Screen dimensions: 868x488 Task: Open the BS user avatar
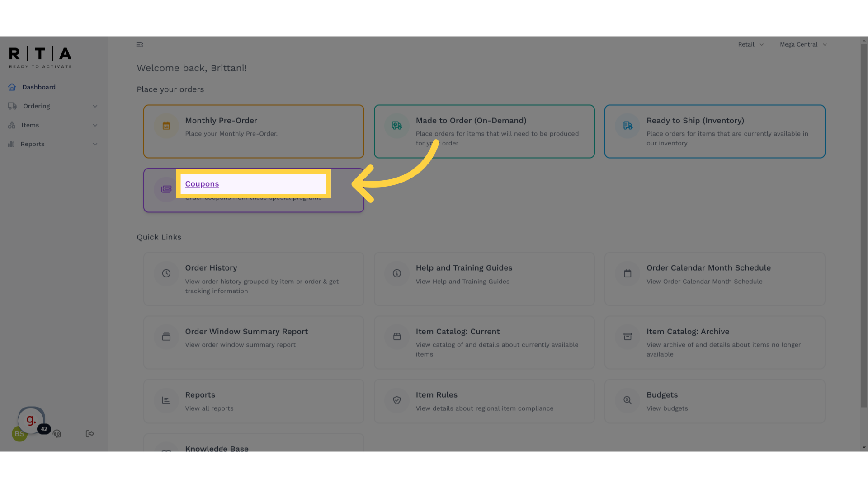[x=19, y=434]
